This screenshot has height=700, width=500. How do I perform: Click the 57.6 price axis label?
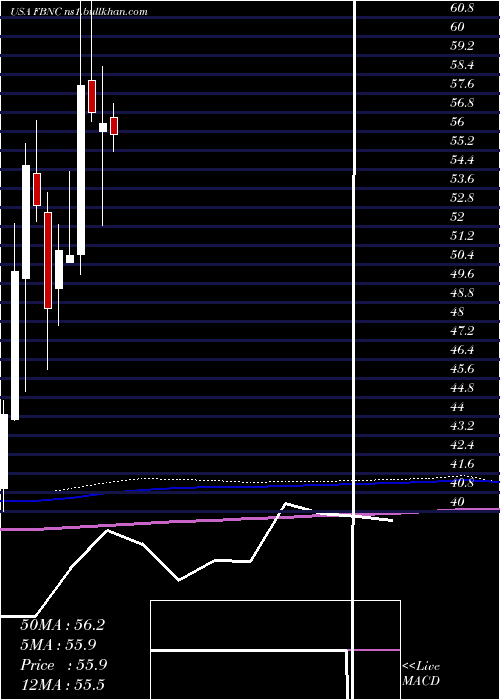[462, 84]
